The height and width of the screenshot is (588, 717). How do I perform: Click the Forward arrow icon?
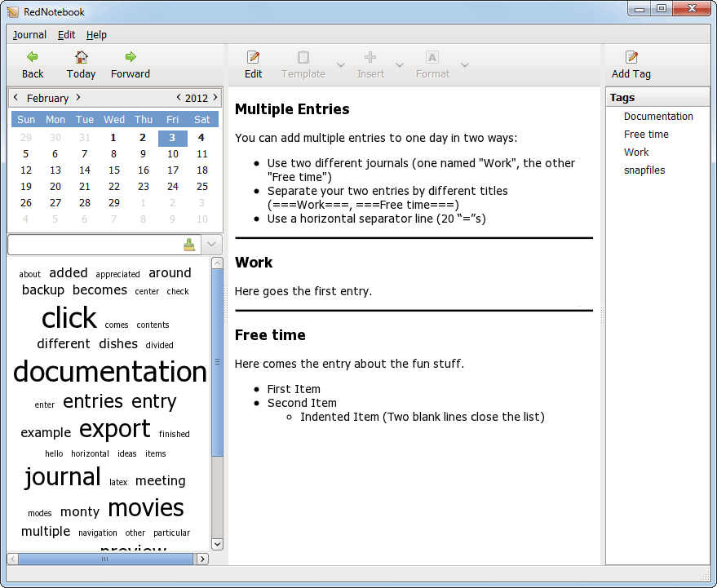131,57
